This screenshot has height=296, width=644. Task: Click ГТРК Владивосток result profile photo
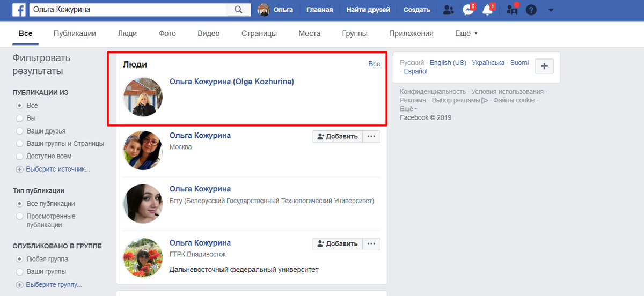click(x=143, y=257)
